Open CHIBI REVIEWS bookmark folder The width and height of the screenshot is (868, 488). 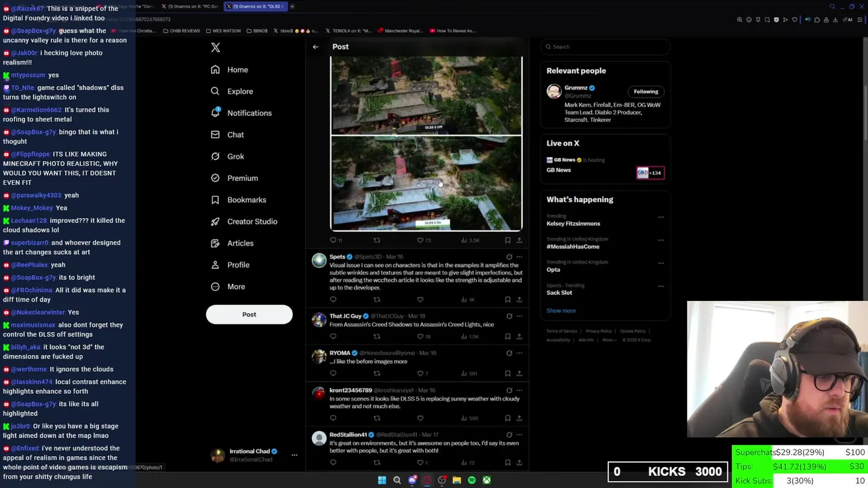pyautogui.click(x=182, y=30)
